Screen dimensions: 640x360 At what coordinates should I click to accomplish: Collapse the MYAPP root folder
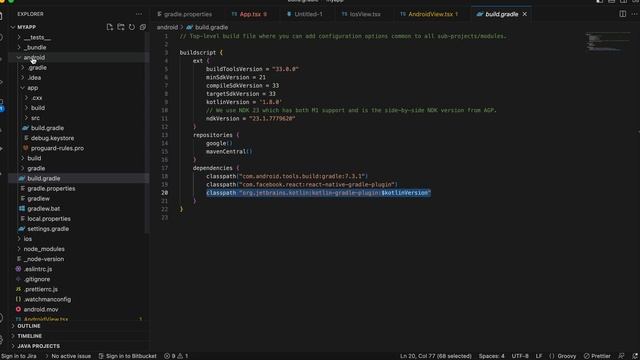coord(26,27)
